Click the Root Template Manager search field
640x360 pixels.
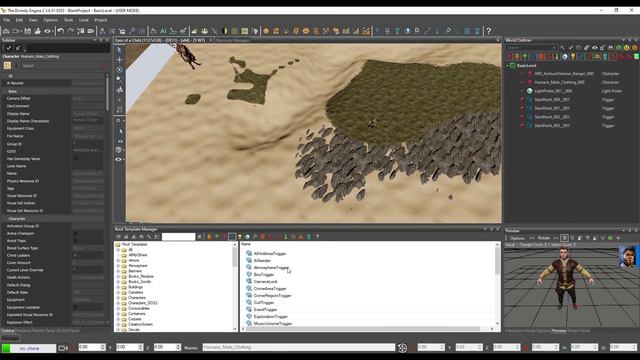(x=178, y=236)
